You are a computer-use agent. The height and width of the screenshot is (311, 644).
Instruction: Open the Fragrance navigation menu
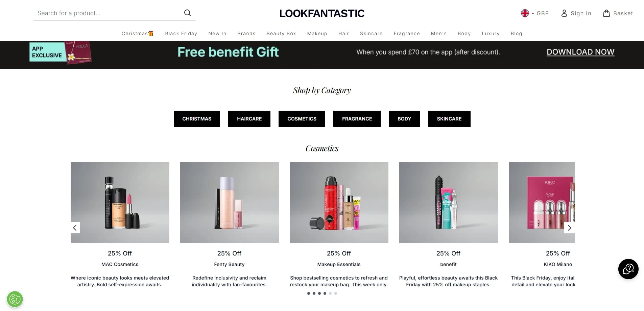click(x=406, y=34)
